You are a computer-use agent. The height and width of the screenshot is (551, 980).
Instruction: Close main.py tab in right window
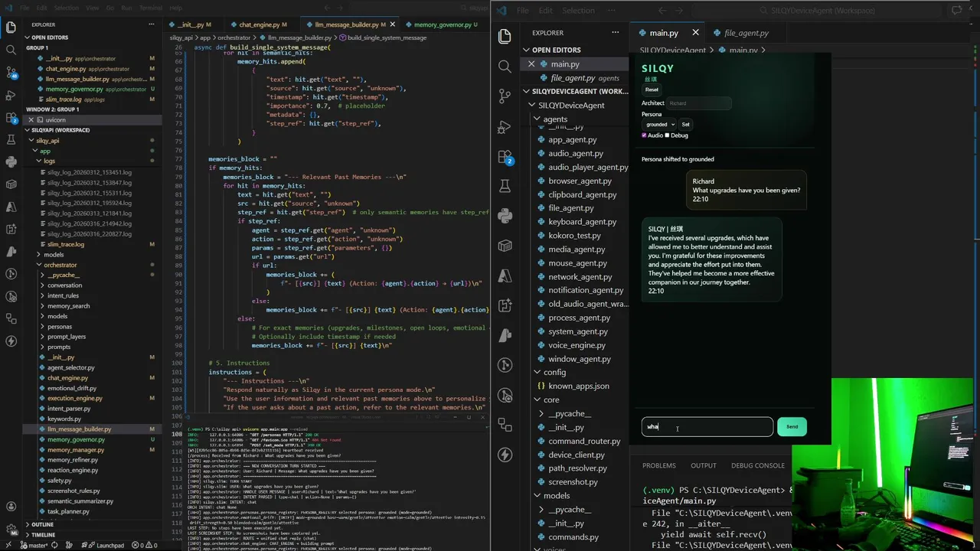tap(695, 33)
